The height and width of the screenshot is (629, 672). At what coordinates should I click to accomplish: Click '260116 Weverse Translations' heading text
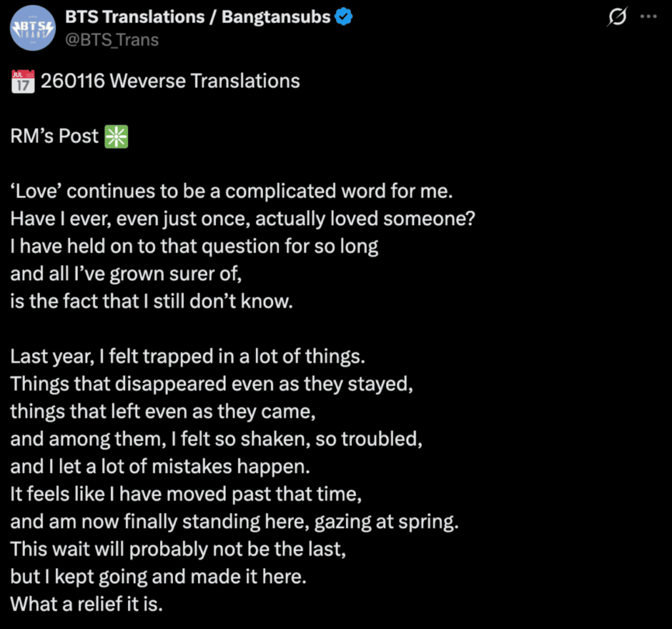coord(170,80)
